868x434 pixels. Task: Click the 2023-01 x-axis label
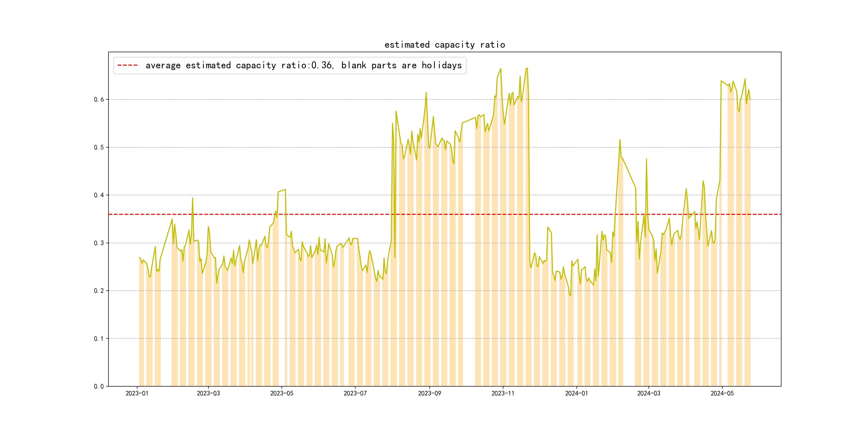[x=137, y=393]
